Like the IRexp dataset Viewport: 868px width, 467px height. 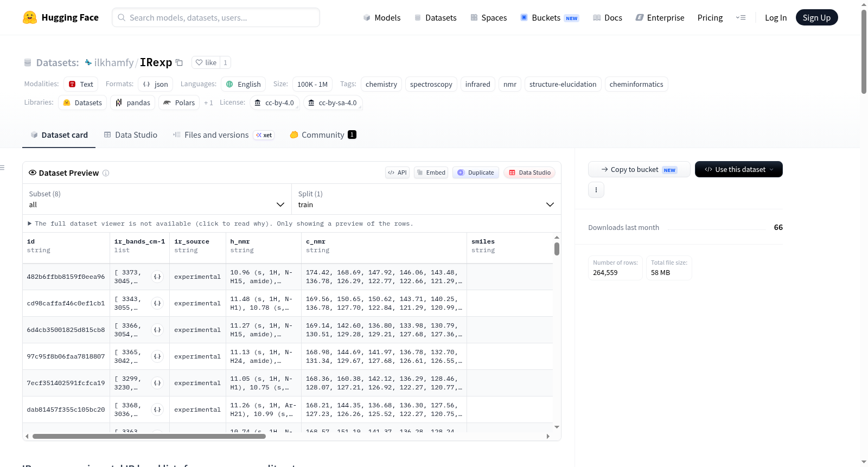click(x=206, y=62)
